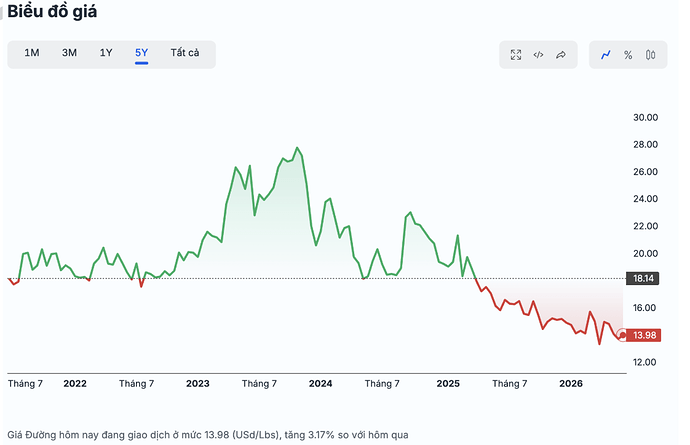Click the embed code icon
This screenshot has height=445, width=690.
point(538,55)
